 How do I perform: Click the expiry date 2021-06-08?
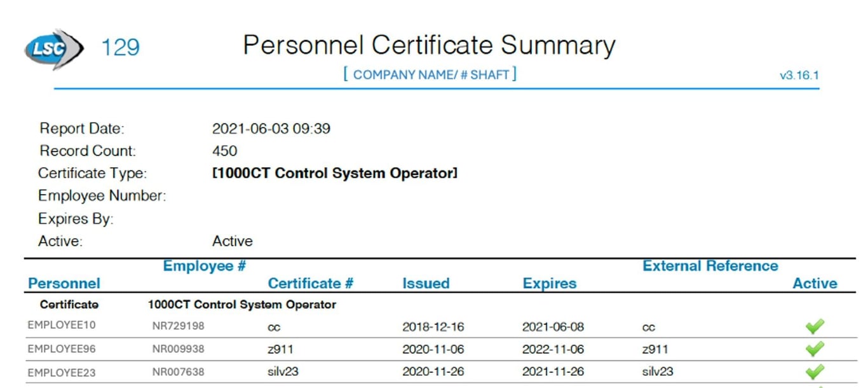[553, 327]
